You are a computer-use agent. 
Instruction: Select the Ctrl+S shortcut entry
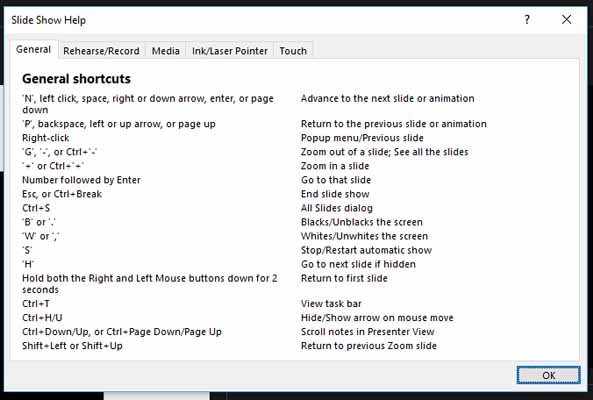point(36,208)
